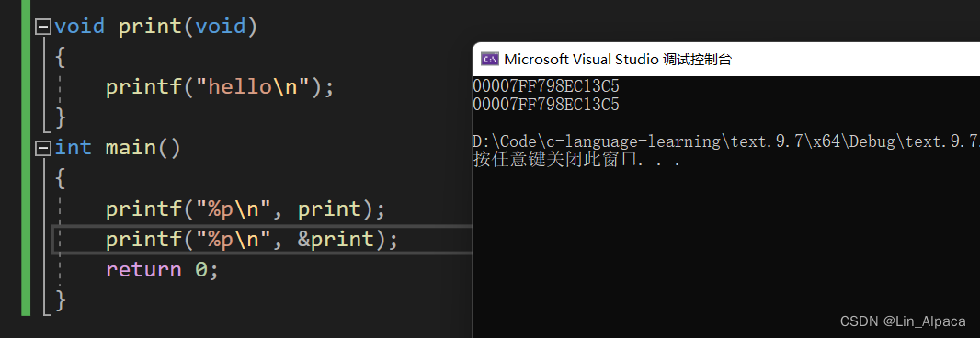Click second address output line in console

coord(546,105)
